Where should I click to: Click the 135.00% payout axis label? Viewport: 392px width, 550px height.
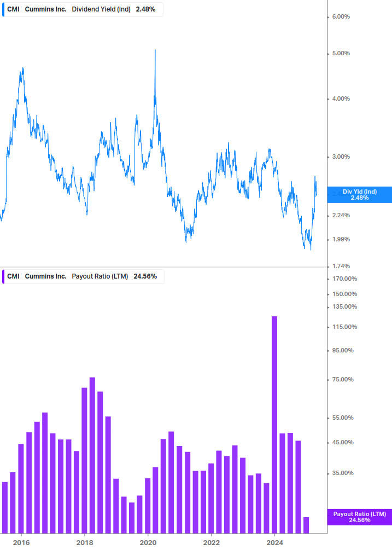[x=344, y=306]
